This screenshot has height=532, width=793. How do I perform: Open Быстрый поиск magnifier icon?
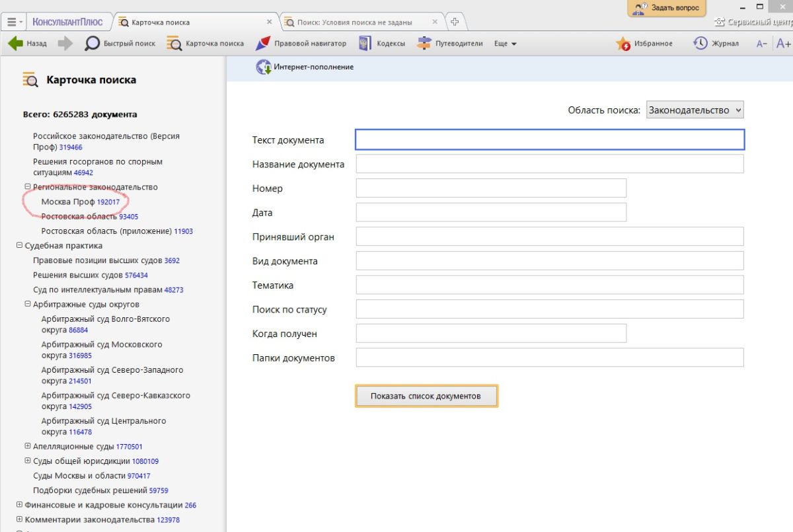point(93,44)
